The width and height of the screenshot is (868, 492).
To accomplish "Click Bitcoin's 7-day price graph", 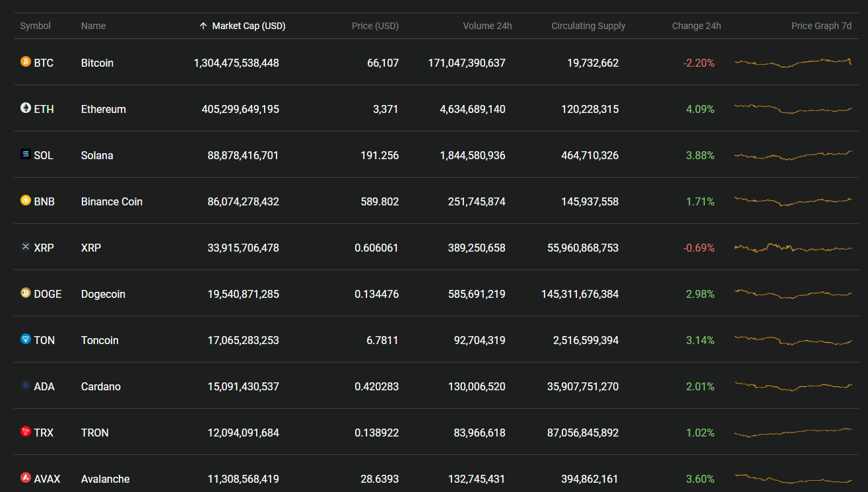I will [x=793, y=63].
